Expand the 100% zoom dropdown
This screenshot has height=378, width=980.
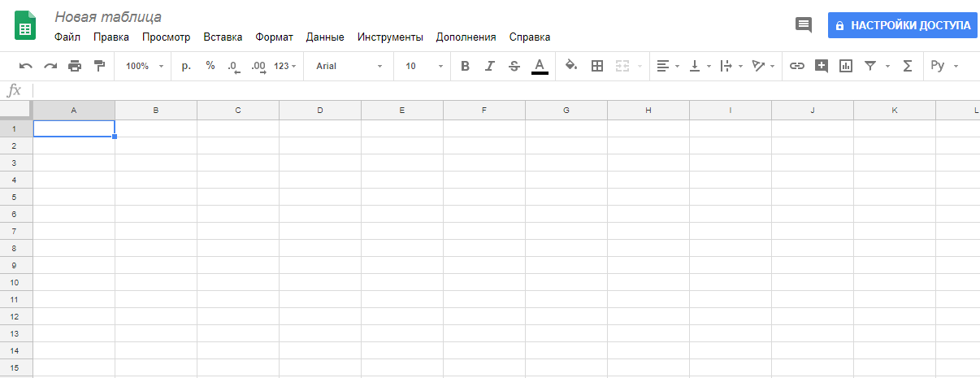click(x=145, y=66)
